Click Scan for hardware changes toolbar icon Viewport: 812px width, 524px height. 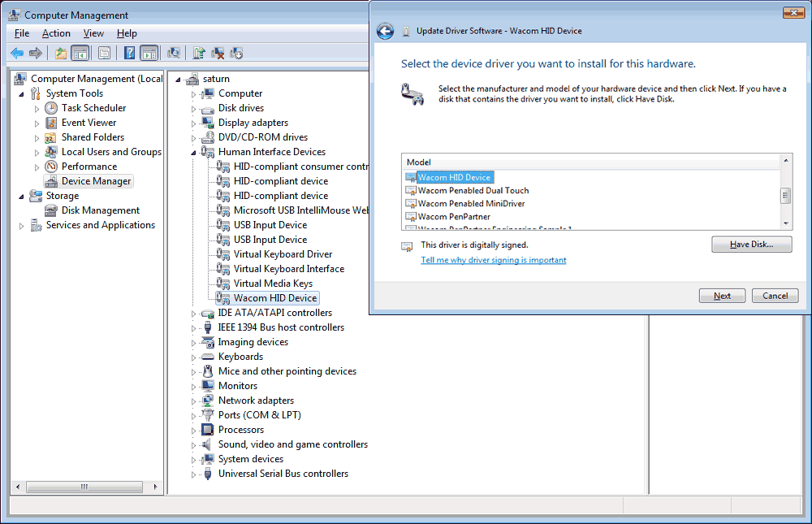tap(174, 53)
